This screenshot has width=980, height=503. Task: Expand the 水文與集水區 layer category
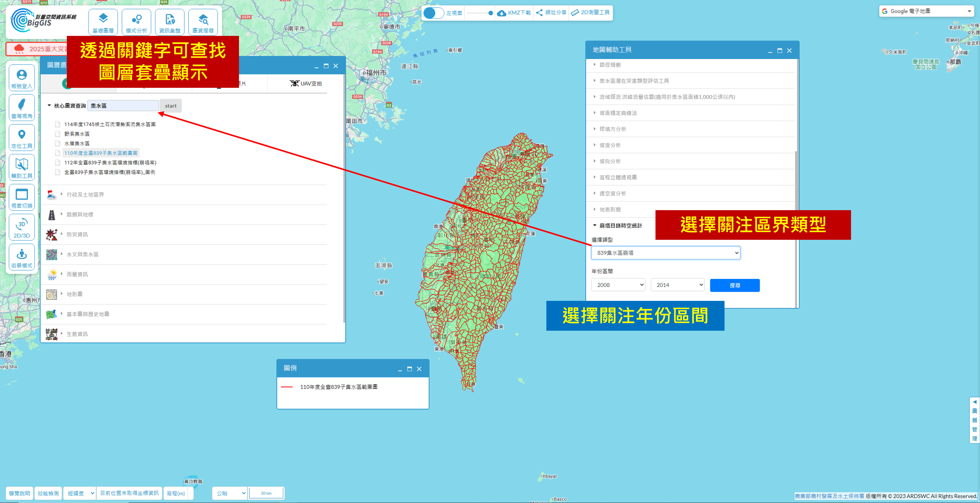(x=83, y=254)
